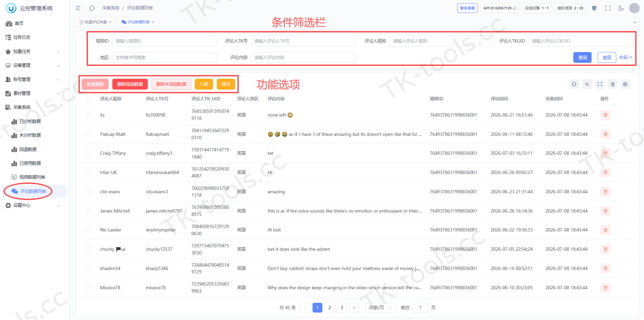644x320 pixels.
Task: Close the 评论数据列表 tab
Action: tap(153, 22)
